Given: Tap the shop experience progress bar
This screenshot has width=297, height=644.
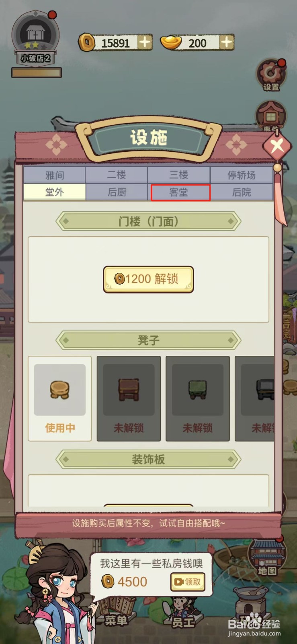Looking at the screenshot, I should point(37,72).
